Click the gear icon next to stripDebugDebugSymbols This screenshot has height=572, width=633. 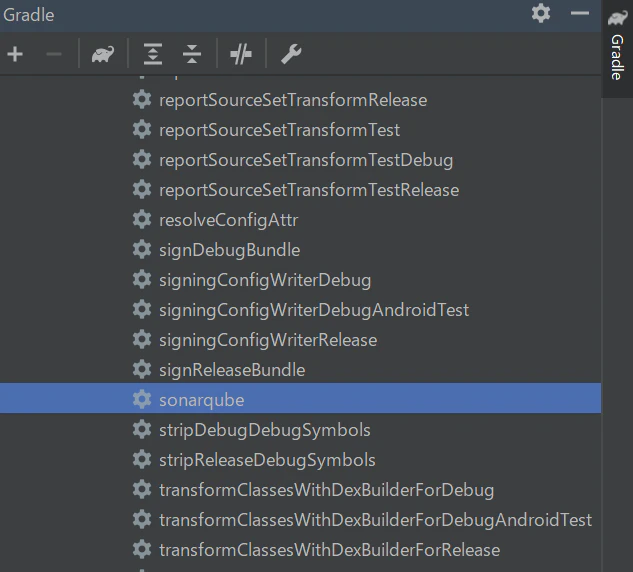142,430
